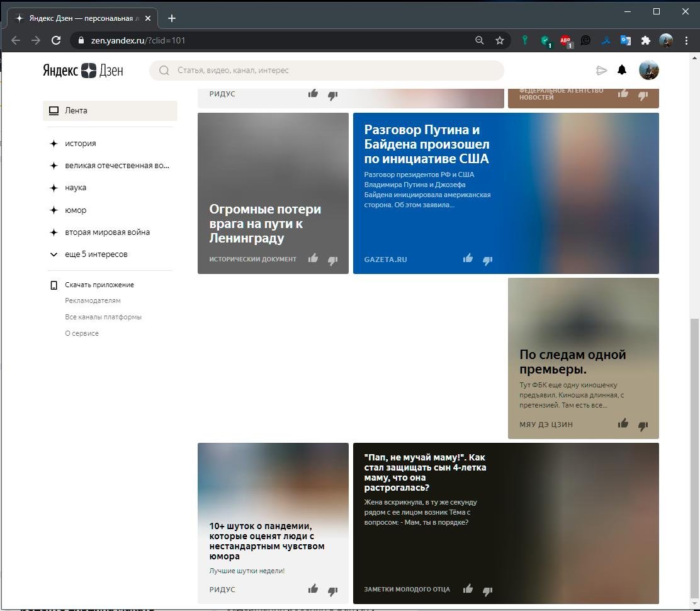This screenshot has height=611, width=700.
Task: Open '"Пап, не мучай маму!"' article headline
Action: [x=425, y=472]
